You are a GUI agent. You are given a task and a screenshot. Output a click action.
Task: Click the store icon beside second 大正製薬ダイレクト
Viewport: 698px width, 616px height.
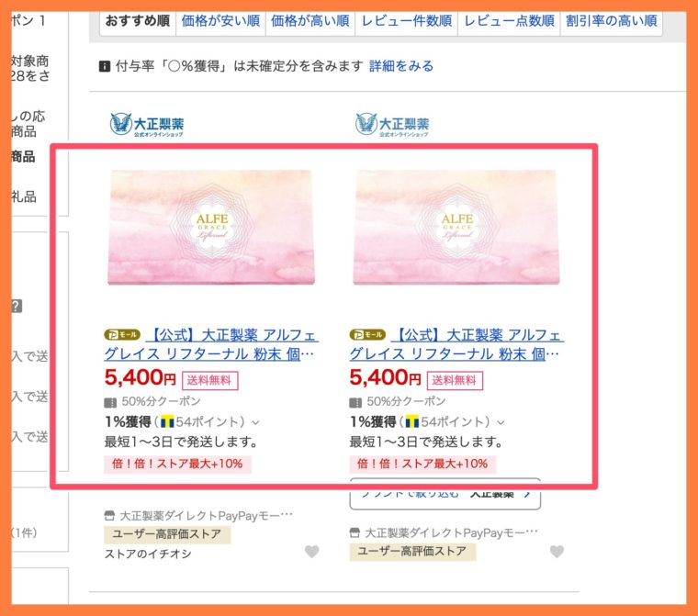click(355, 532)
